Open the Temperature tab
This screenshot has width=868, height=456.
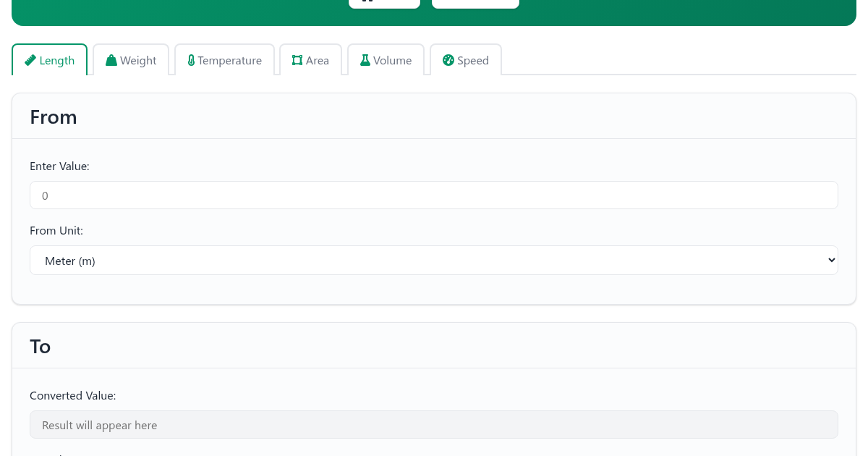(x=224, y=60)
